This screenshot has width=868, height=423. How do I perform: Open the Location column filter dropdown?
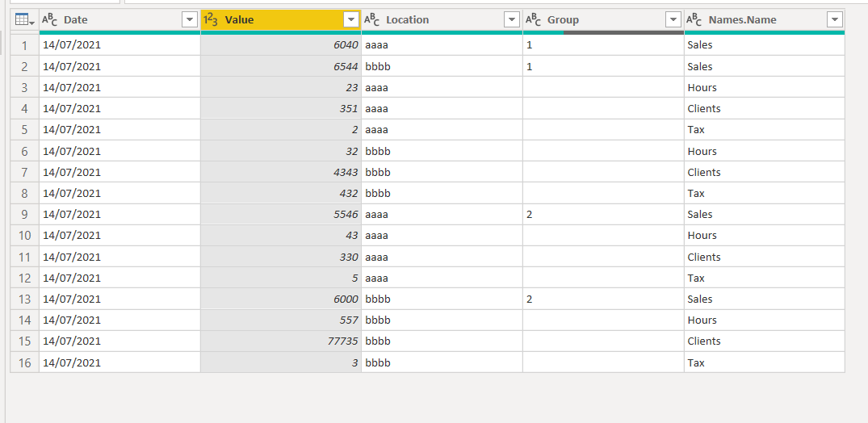(x=512, y=20)
